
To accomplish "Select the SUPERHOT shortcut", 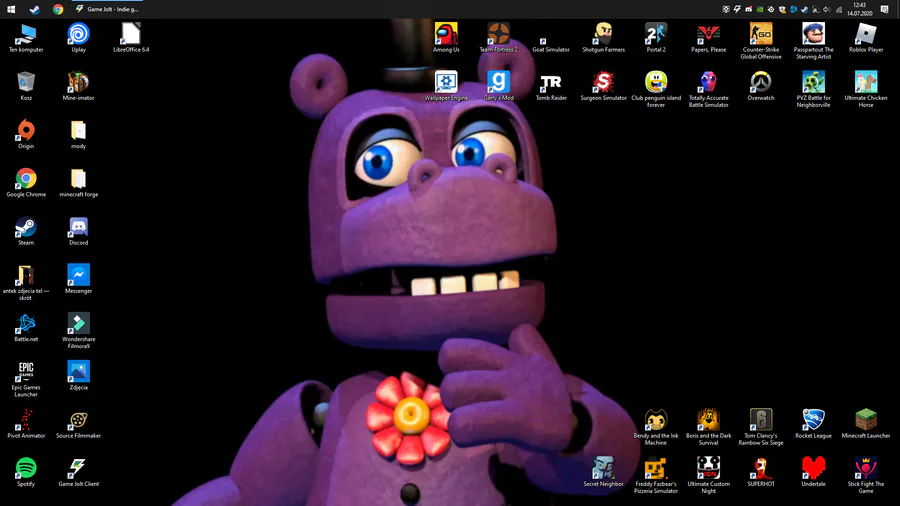I will click(x=761, y=472).
